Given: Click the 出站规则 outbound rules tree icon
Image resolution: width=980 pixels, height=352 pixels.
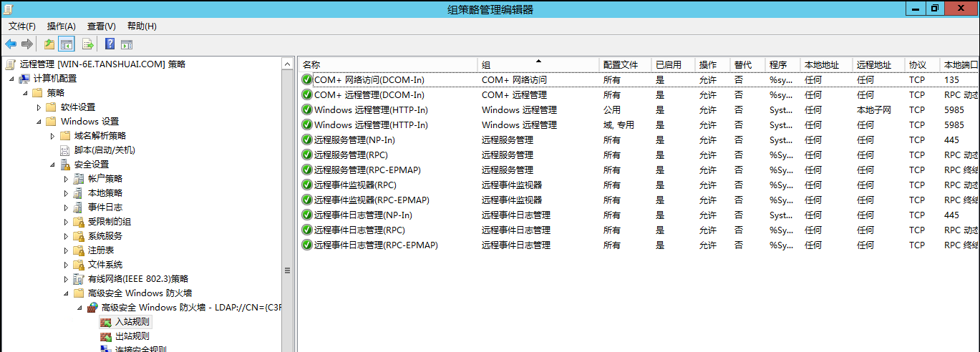Looking at the screenshot, I should [x=106, y=336].
